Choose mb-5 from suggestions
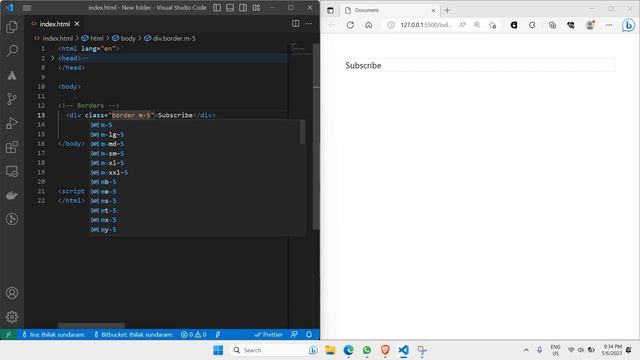The width and height of the screenshot is (640, 360). point(197,182)
